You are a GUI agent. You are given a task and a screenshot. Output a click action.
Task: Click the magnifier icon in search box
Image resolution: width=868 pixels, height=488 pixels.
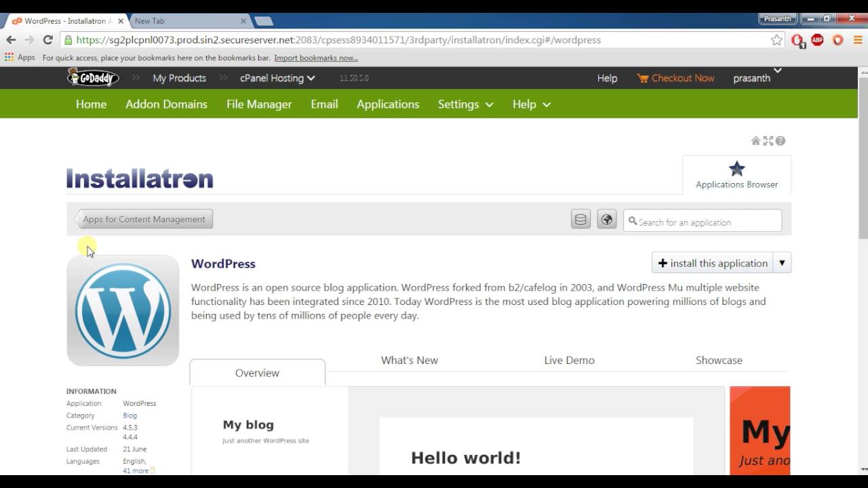633,221
